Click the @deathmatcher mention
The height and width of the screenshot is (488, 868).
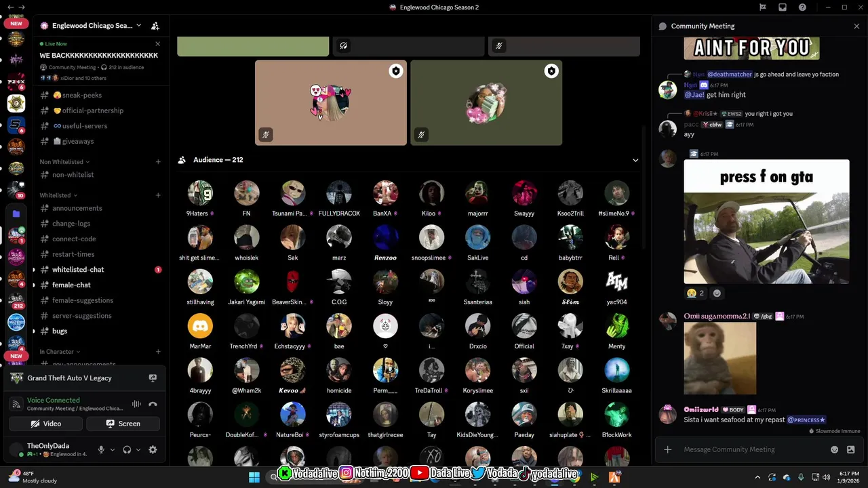click(x=730, y=75)
